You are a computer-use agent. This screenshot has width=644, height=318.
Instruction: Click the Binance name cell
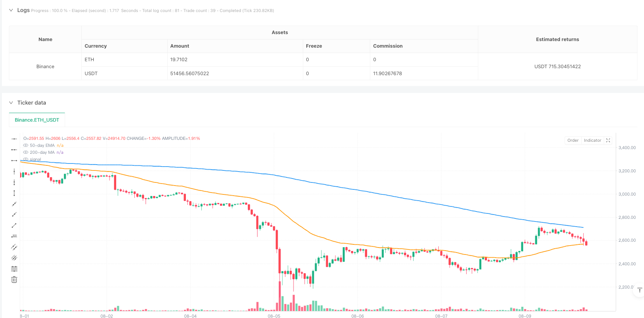click(45, 67)
